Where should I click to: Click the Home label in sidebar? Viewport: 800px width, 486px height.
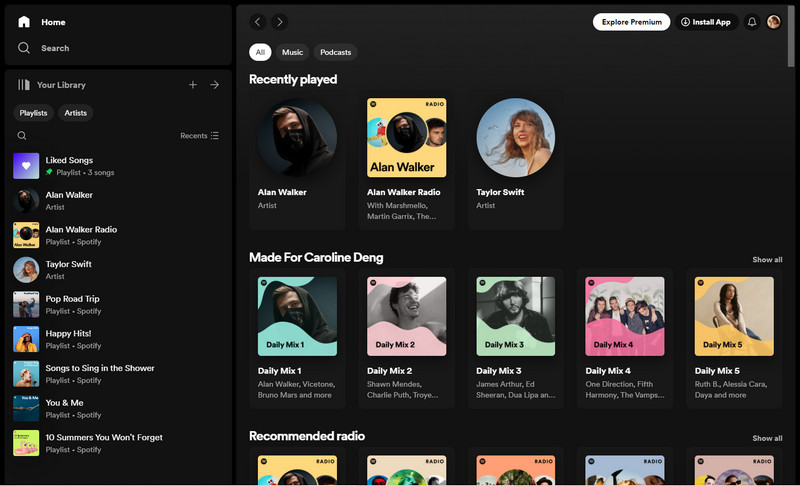pyautogui.click(x=53, y=22)
